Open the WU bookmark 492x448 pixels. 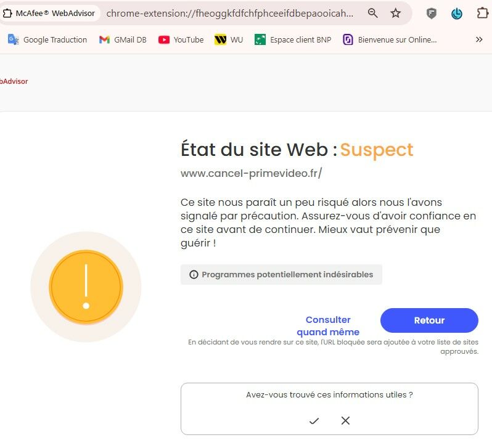pyautogui.click(x=229, y=40)
